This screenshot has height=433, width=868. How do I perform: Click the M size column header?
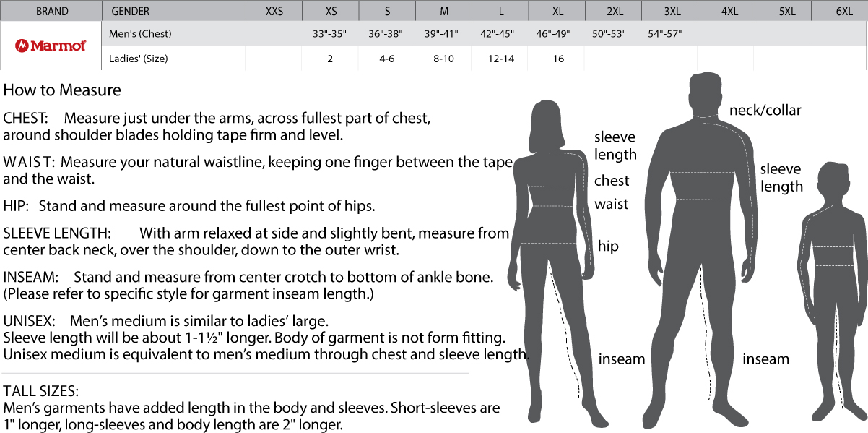pos(443,11)
